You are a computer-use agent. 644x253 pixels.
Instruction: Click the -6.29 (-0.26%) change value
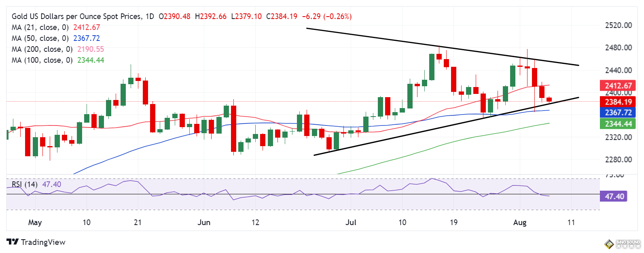(327, 17)
